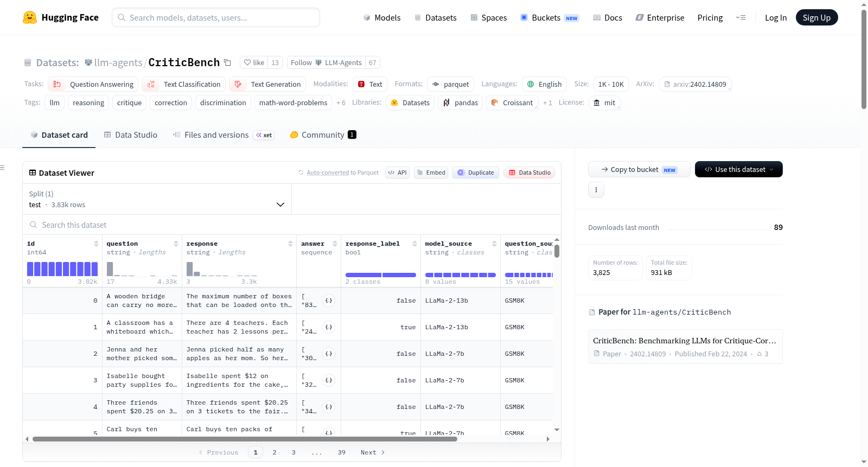Sort the answer column with its sort icon

click(335, 244)
